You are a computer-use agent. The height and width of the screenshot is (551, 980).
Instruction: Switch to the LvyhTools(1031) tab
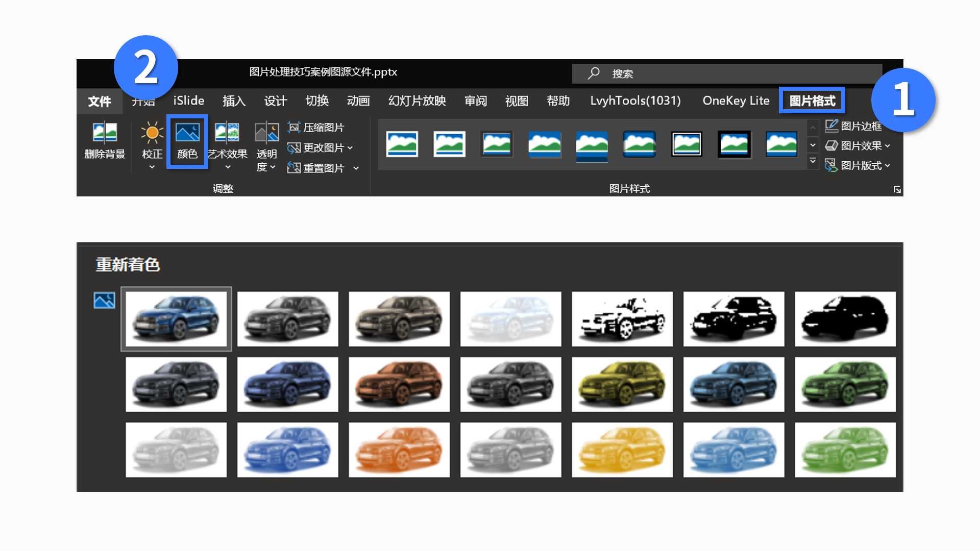635,101
